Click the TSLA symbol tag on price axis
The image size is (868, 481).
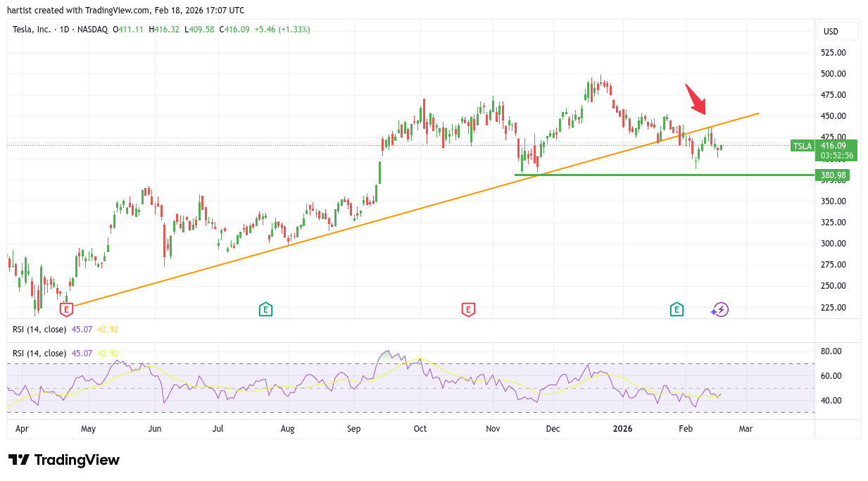[x=802, y=146]
